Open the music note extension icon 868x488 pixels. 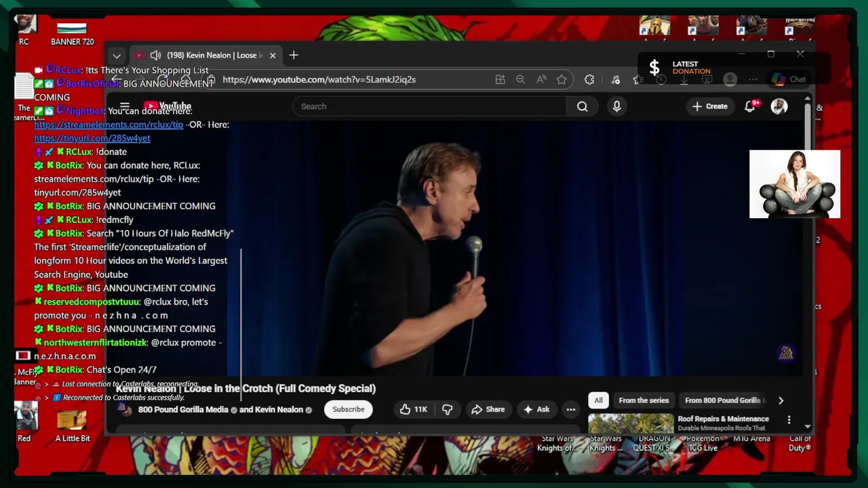pos(616,79)
